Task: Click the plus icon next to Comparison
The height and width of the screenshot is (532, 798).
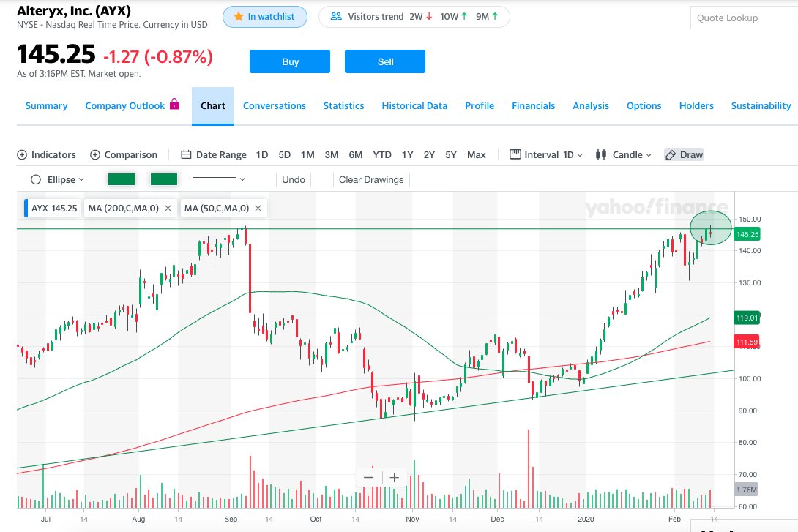Action: [x=94, y=154]
